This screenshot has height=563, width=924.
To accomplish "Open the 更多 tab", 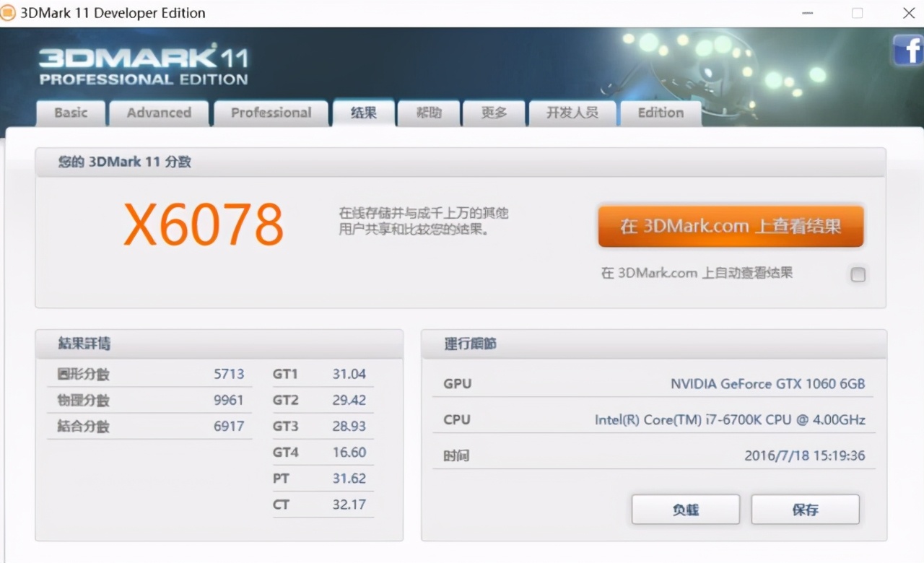I will pyautogui.click(x=494, y=113).
